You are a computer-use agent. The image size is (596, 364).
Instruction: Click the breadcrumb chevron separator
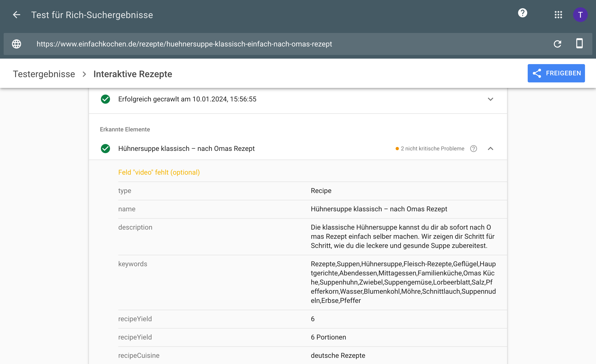pyautogui.click(x=84, y=74)
